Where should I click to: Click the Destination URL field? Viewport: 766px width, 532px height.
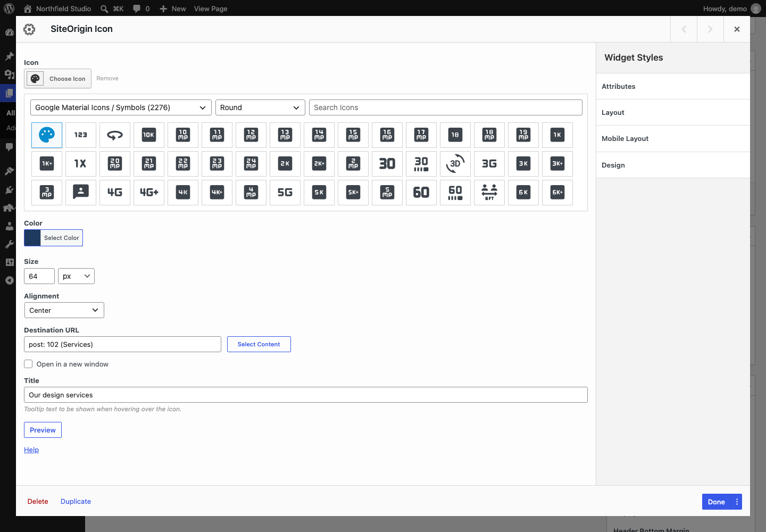(122, 344)
